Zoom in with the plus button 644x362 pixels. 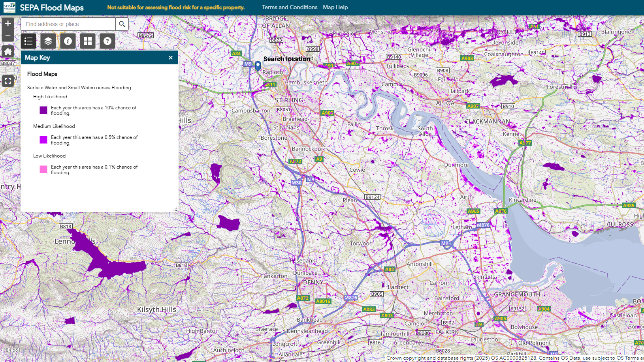point(8,23)
